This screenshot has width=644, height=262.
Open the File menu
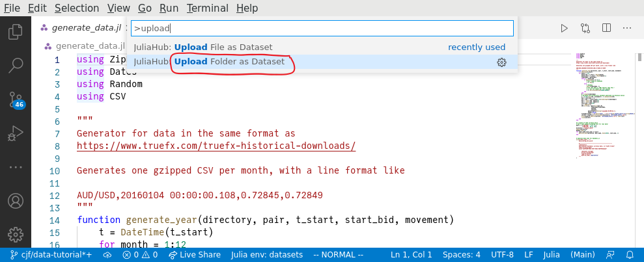(x=12, y=8)
